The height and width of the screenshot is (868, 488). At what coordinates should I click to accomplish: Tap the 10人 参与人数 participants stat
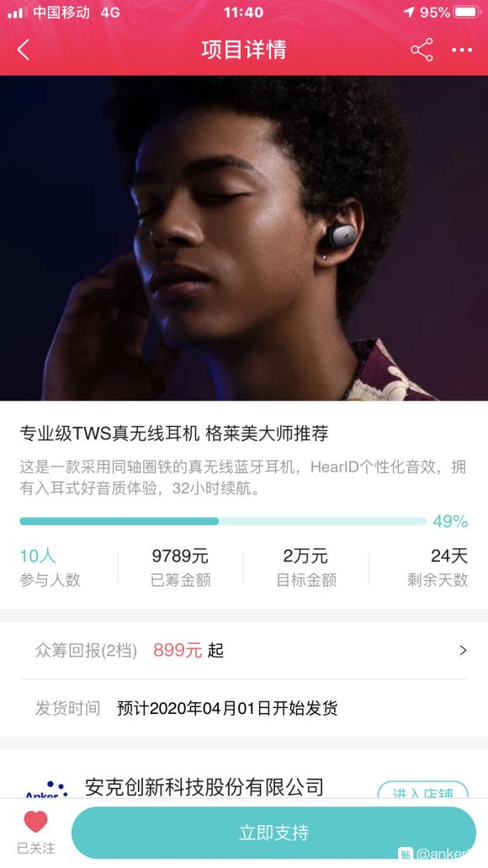50,567
